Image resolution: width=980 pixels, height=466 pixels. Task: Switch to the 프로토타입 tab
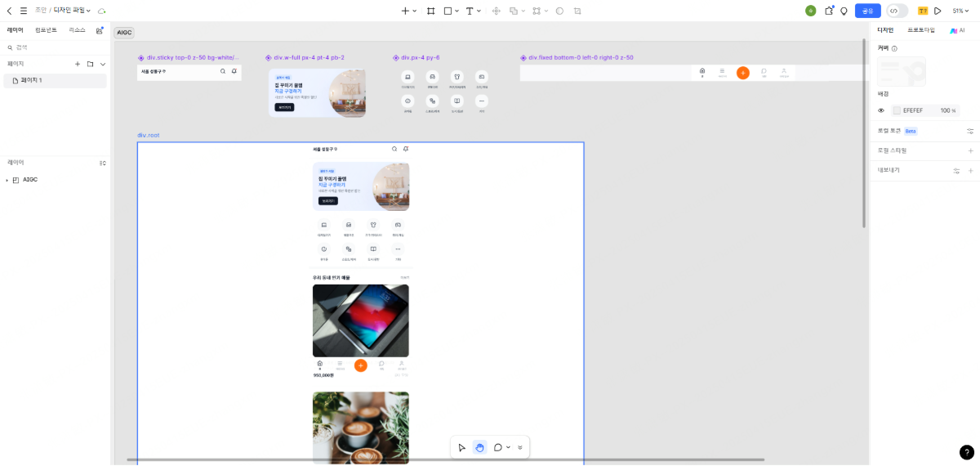tap(920, 30)
